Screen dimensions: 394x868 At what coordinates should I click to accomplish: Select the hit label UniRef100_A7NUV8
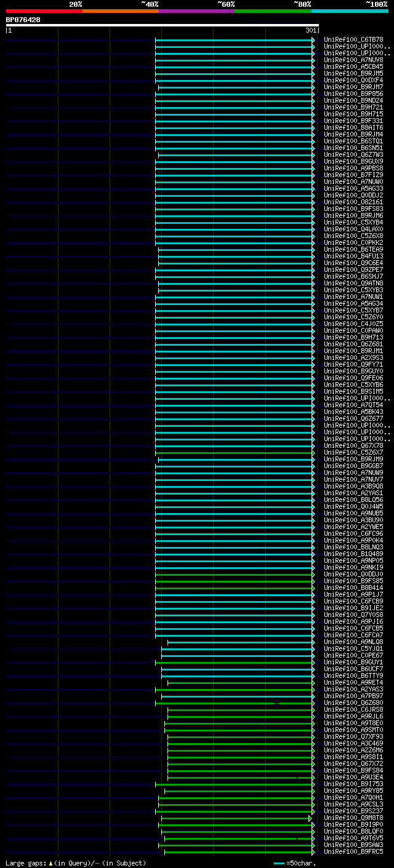coord(353,60)
